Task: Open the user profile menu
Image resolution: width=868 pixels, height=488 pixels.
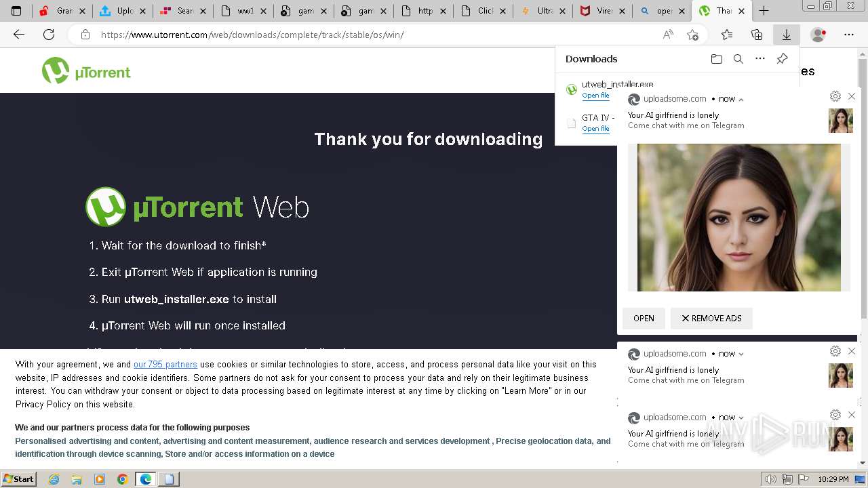Action: (818, 35)
